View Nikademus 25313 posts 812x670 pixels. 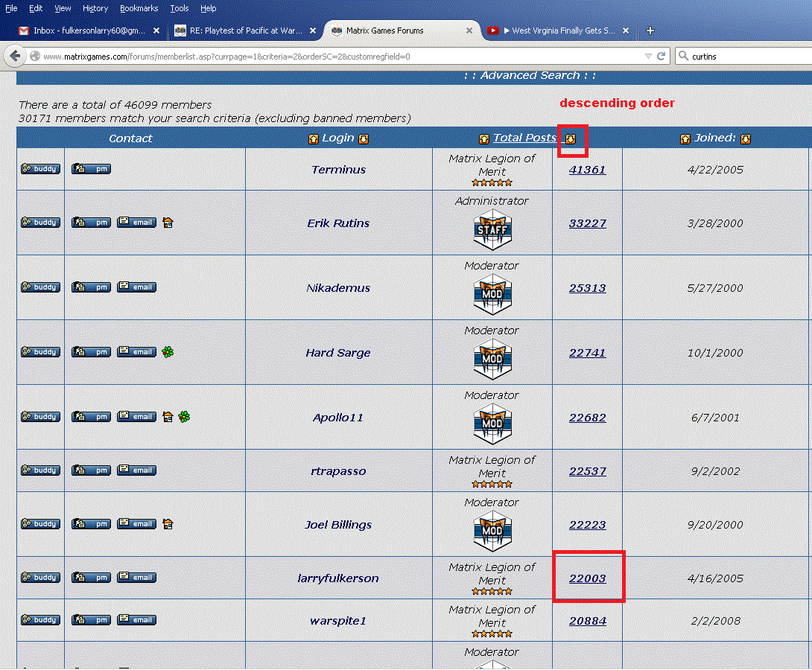(x=587, y=288)
